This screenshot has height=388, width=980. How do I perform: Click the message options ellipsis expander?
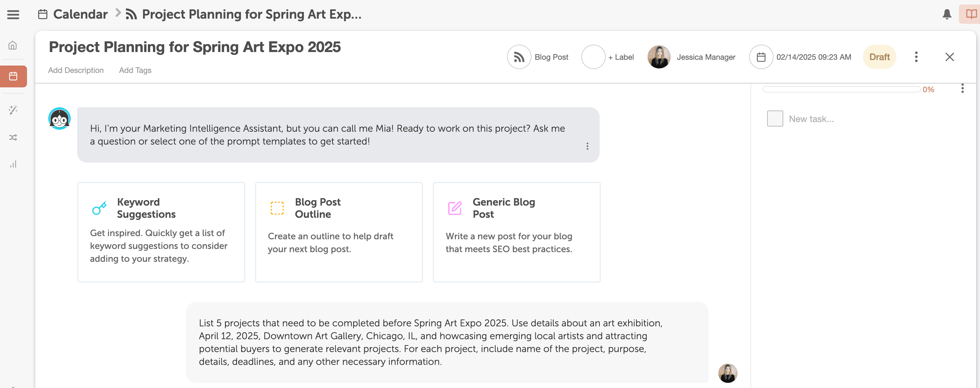click(587, 147)
